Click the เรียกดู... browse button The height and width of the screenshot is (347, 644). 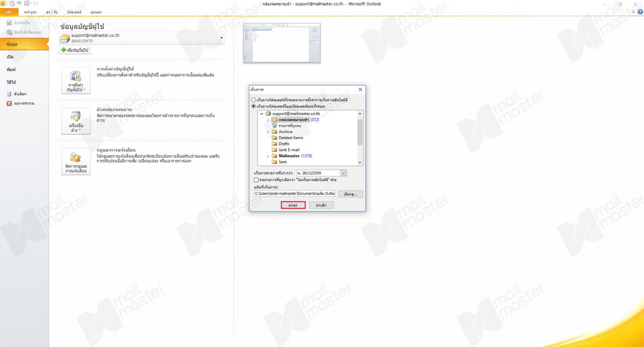tap(351, 194)
